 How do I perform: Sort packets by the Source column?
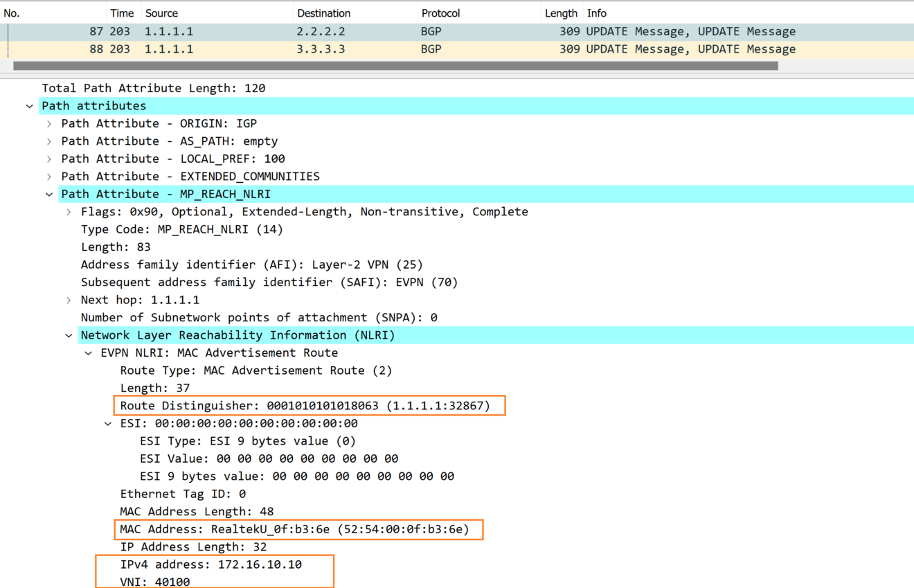pyautogui.click(x=161, y=12)
